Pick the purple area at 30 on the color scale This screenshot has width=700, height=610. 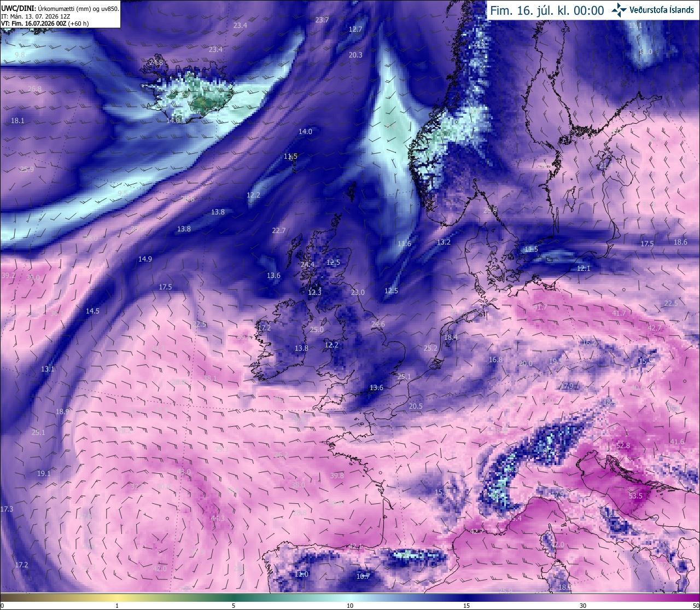click(583, 597)
